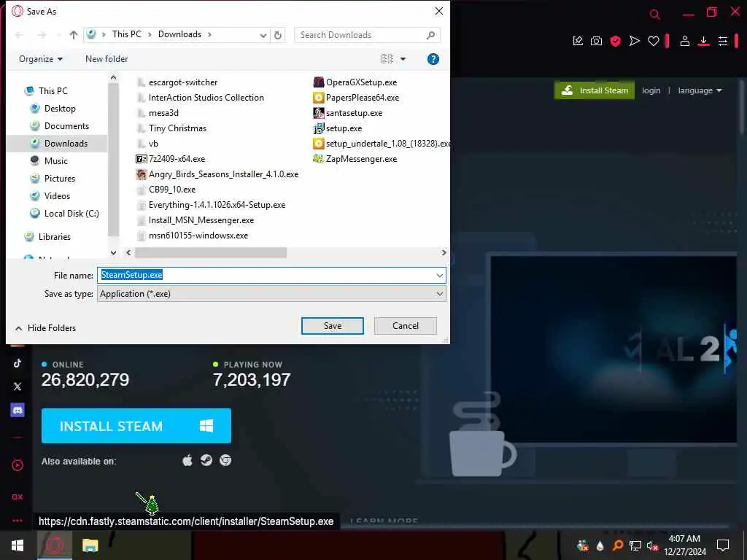Open Discord in the Opera GX sidebar

tap(18, 410)
